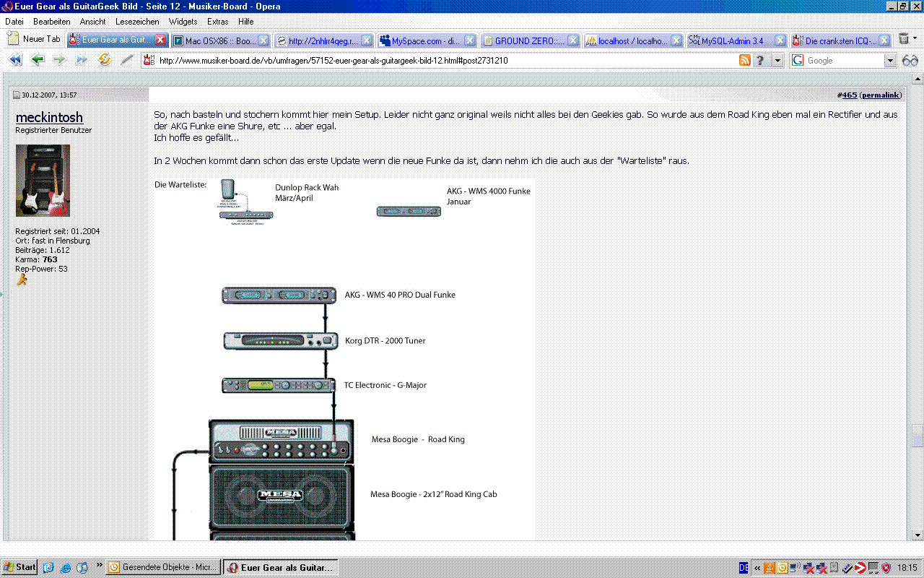Expand hidden system tray icons chevron
Viewport: 924px width, 578px height.
[758, 568]
